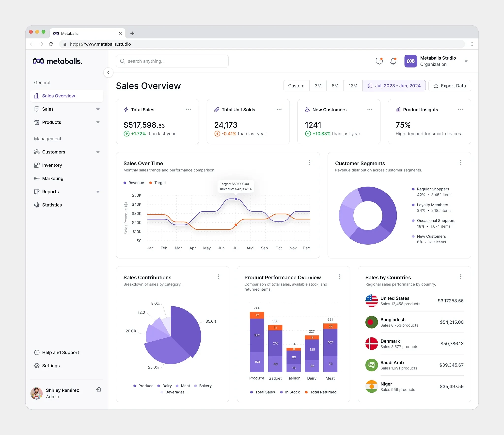Open the Jul 2023 - Jun 2024 date picker
Screen dimensions: 504x435
394,86
